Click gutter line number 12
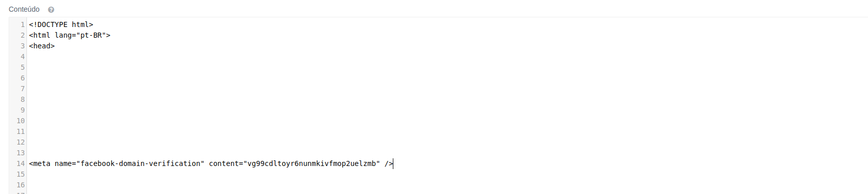868x194 pixels. [20, 142]
